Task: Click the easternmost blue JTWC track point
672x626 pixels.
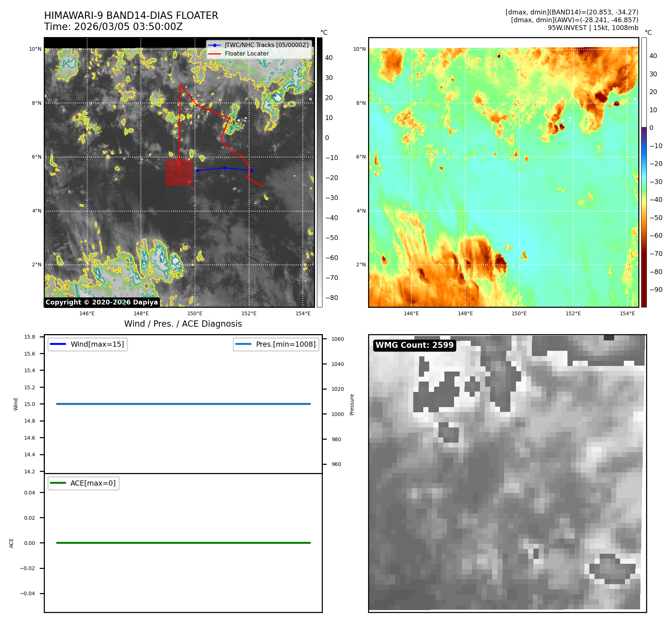Action: tap(252, 170)
